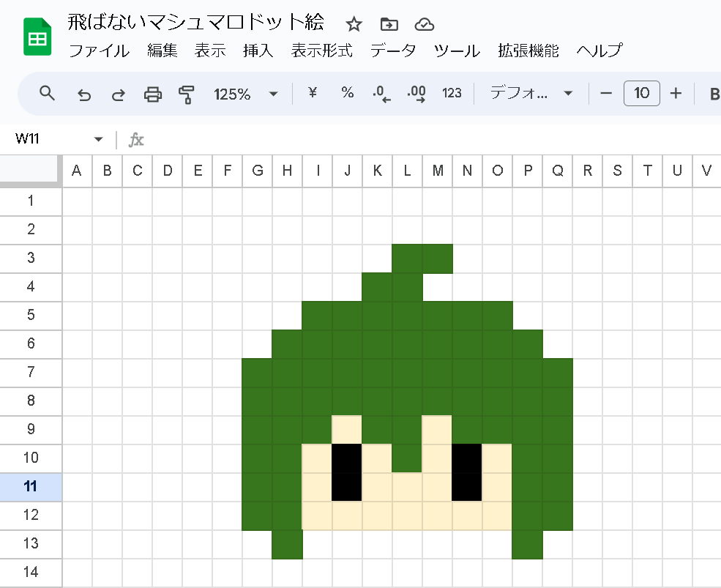Open the 挿入 menu
This screenshot has width=721, height=588.
point(258,51)
